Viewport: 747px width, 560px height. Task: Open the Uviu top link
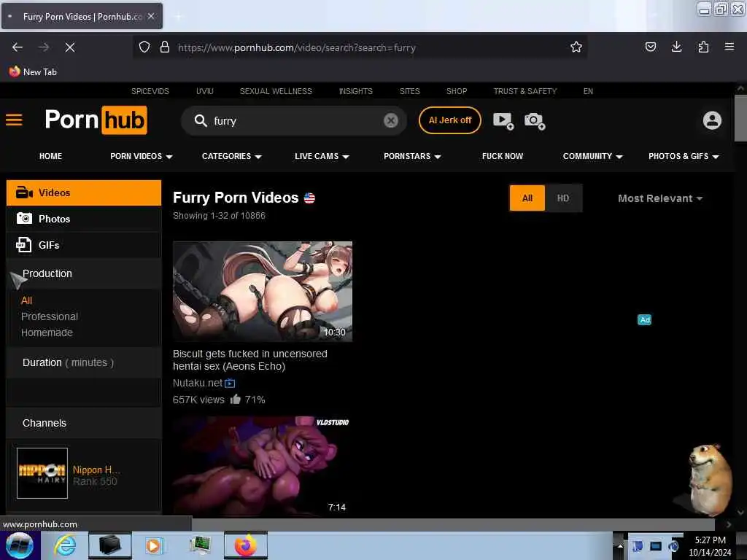[x=205, y=91]
